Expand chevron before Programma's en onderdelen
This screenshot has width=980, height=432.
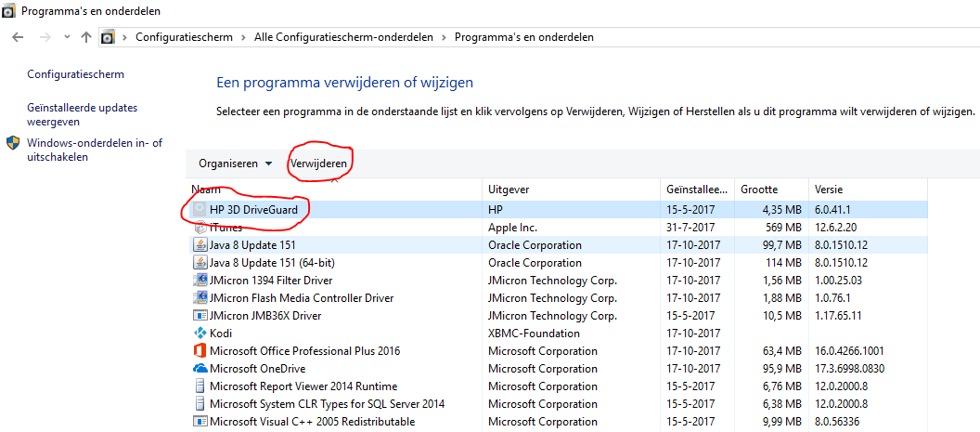[x=444, y=37]
